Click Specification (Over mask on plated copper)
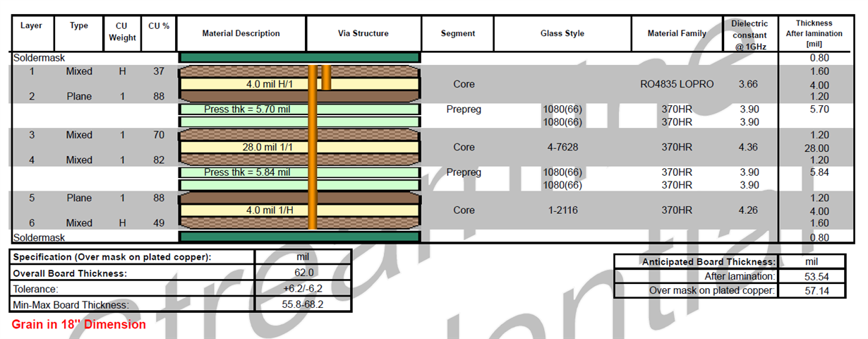Screen dimensions: 868x339 pos(111,257)
